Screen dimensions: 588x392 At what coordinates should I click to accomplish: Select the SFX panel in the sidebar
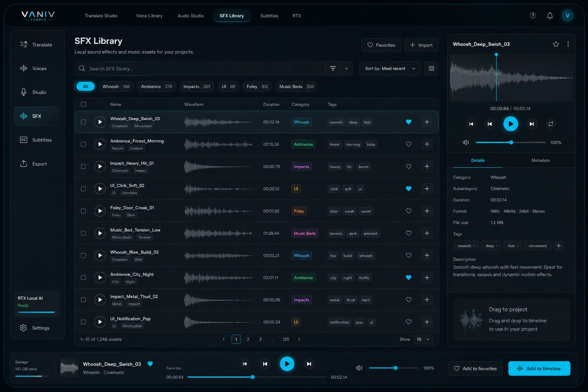(x=37, y=116)
